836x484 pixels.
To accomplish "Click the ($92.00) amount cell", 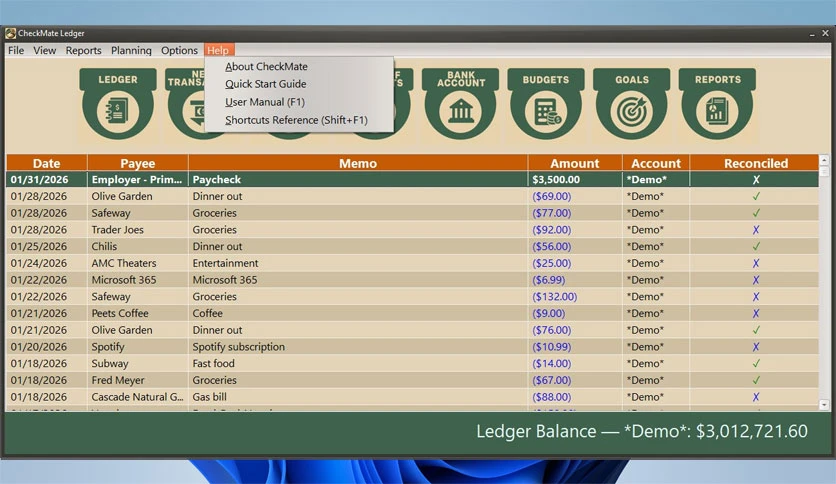I will point(575,230).
